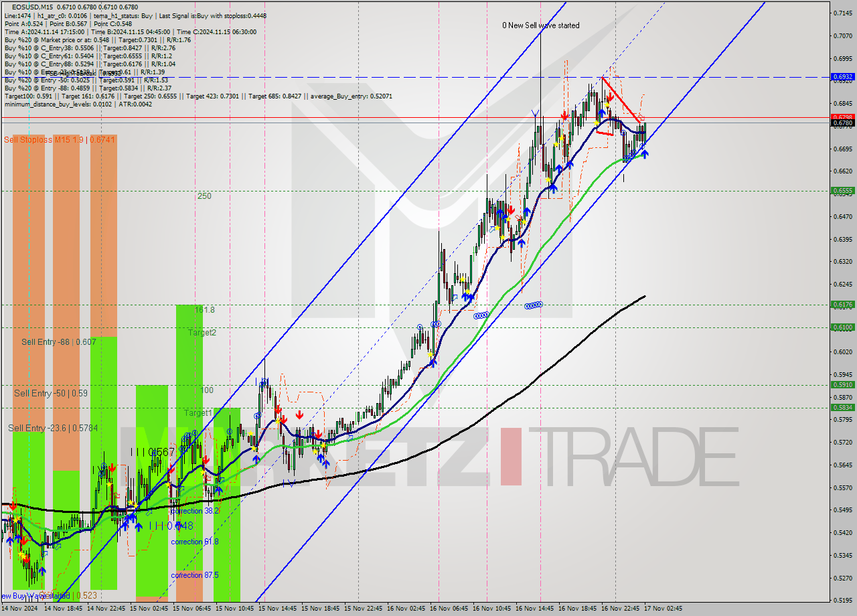Screen dimensions: 857x616
Task: Click the '15 Nov 10:45' time axis label
Action: tap(235, 609)
